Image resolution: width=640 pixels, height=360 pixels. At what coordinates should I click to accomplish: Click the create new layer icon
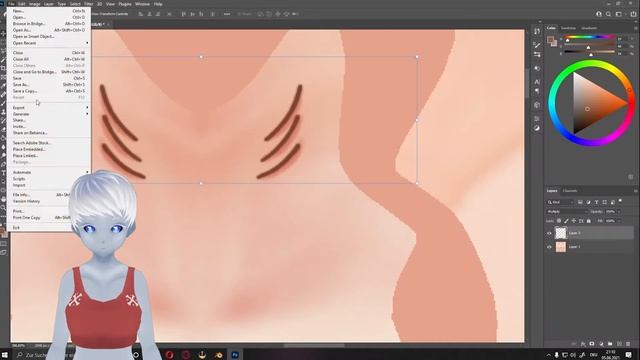[x=619, y=344]
